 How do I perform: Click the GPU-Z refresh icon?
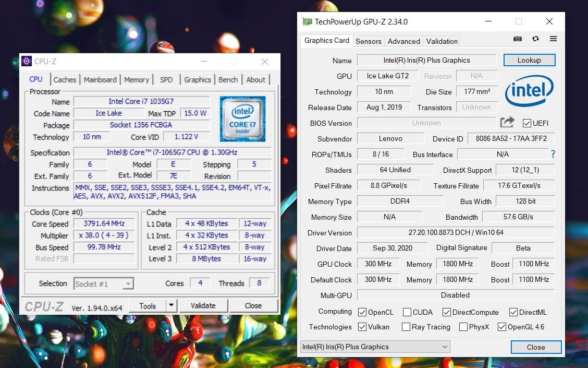535,39
